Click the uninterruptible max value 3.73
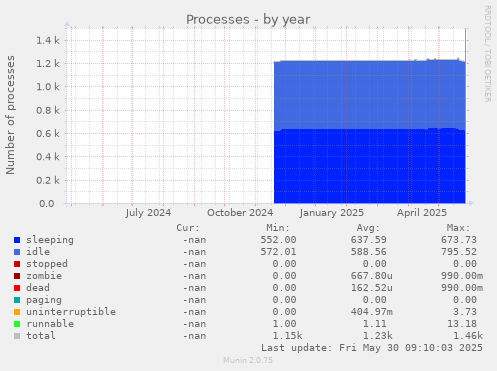This screenshot has height=371, width=497. coord(465,312)
